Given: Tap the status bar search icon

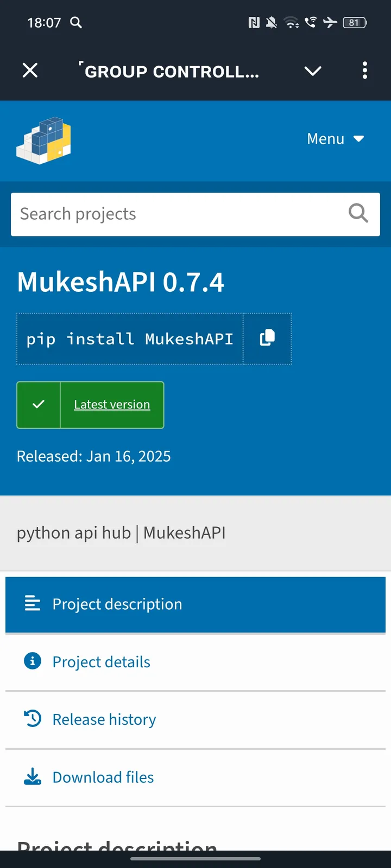Looking at the screenshot, I should tap(76, 23).
